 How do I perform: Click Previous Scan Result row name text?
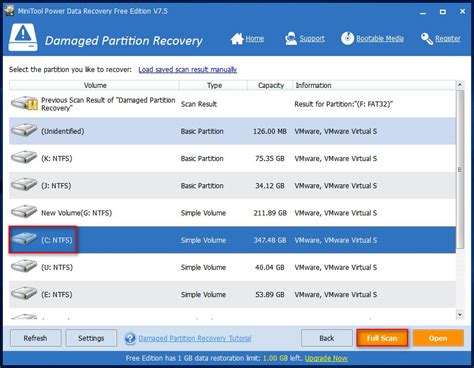(x=108, y=104)
